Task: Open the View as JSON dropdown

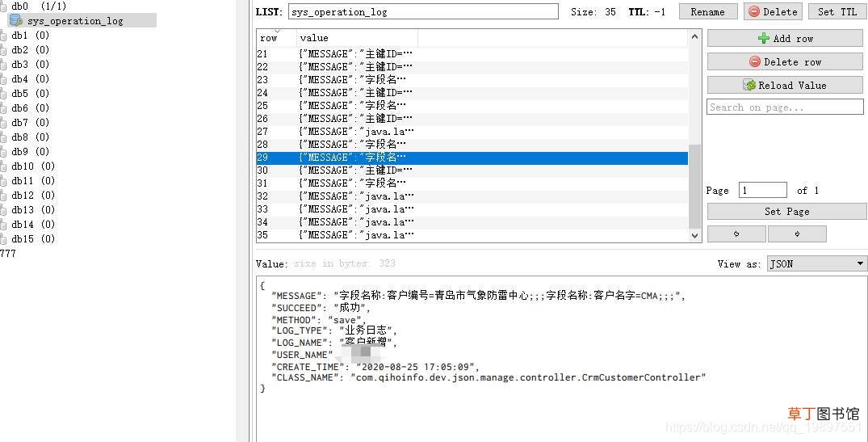Action: [x=817, y=263]
